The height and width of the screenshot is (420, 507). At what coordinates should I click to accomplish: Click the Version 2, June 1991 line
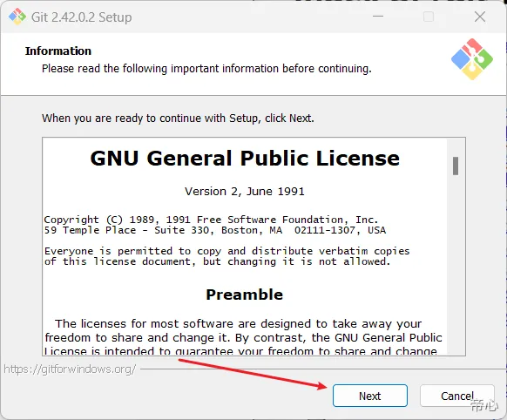tap(245, 192)
